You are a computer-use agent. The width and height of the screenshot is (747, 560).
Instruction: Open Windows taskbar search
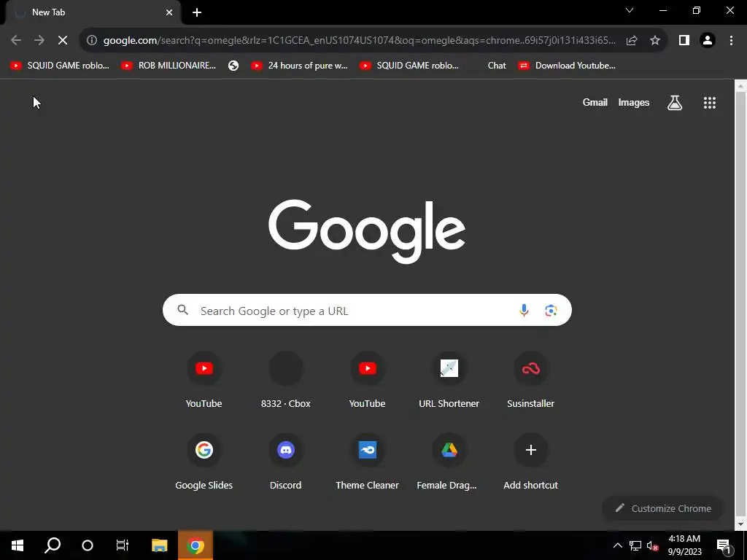[53, 545]
